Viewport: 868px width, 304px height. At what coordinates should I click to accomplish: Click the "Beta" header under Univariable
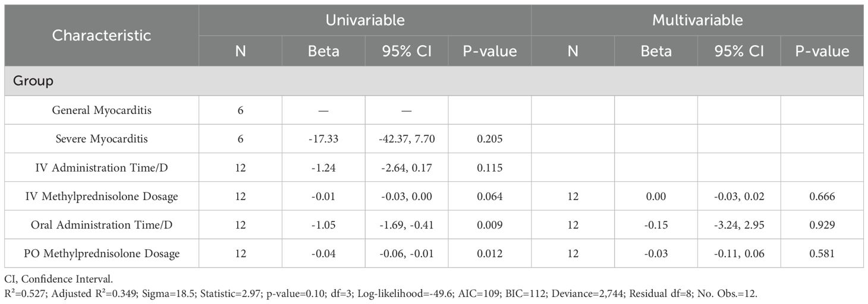(323, 51)
